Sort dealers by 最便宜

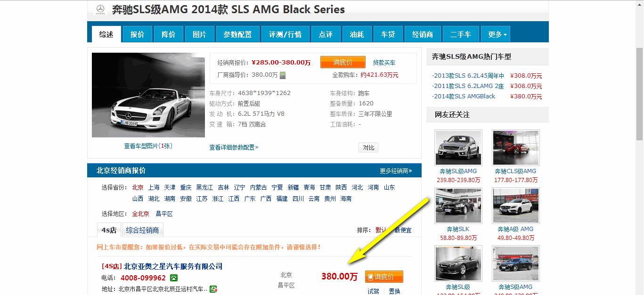pos(403,230)
